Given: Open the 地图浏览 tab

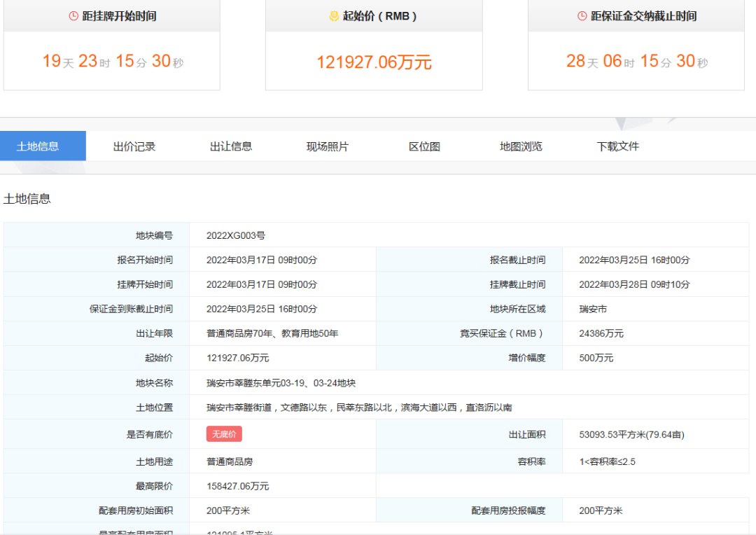Looking at the screenshot, I should 521,146.
